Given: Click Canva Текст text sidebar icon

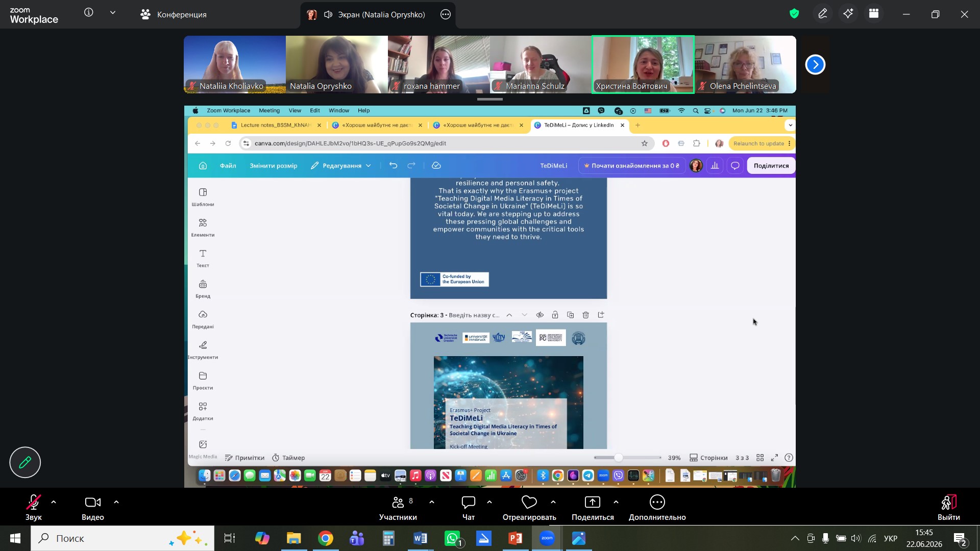Looking at the screenshot, I should (x=203, y=258).
